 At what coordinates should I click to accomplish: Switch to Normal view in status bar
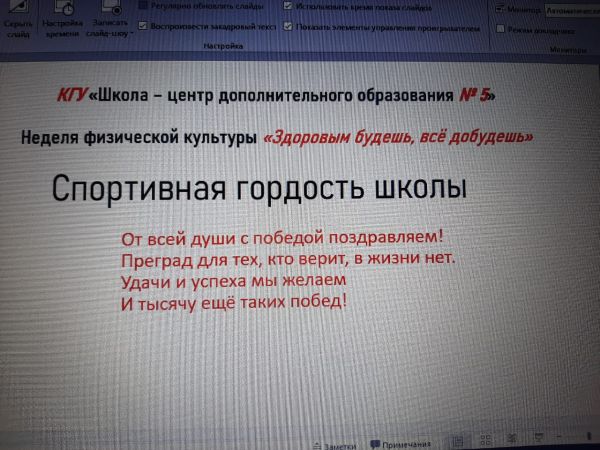tap(456, 441)
